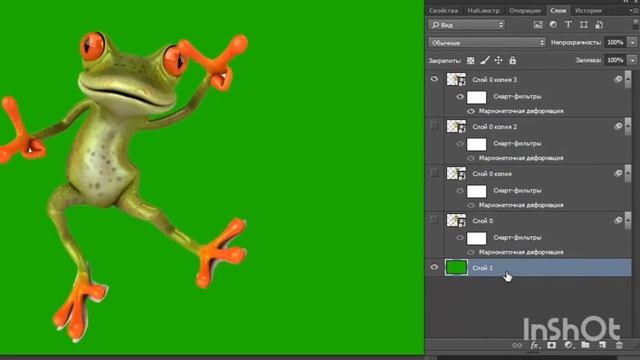Click smart filter icon on Слой 0 копия 3

pyautogui.click(x=618, y=79)
